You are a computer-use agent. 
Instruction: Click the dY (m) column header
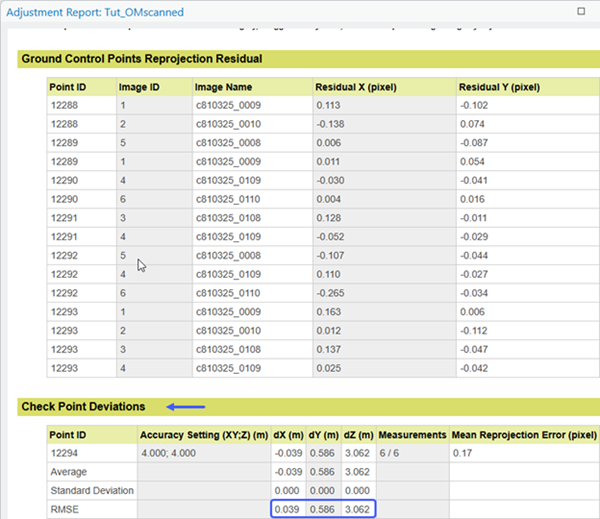coord(324,435)
